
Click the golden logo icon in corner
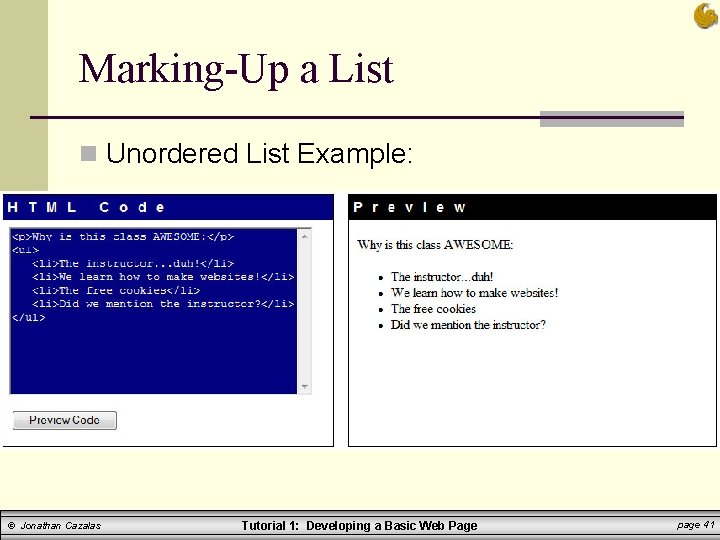tap(705, 16)
